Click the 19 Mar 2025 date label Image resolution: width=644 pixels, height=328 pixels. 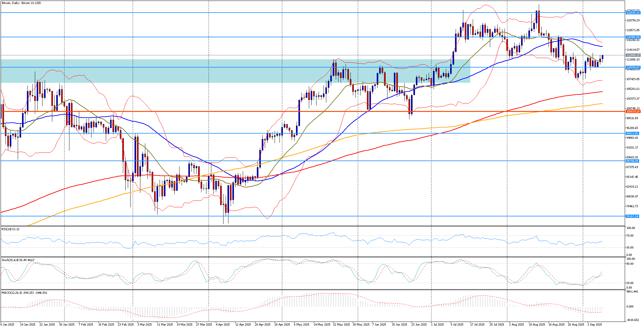(184, 325)
